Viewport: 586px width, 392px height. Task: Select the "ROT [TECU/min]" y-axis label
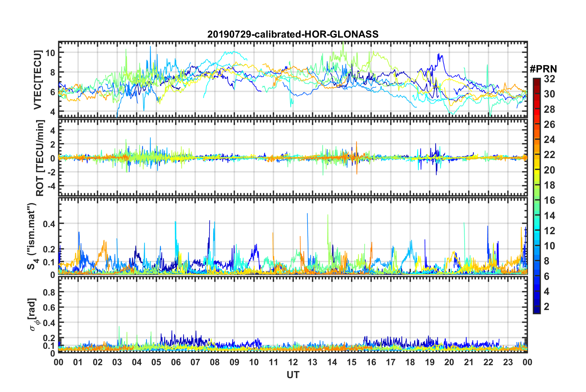point(40,158)
